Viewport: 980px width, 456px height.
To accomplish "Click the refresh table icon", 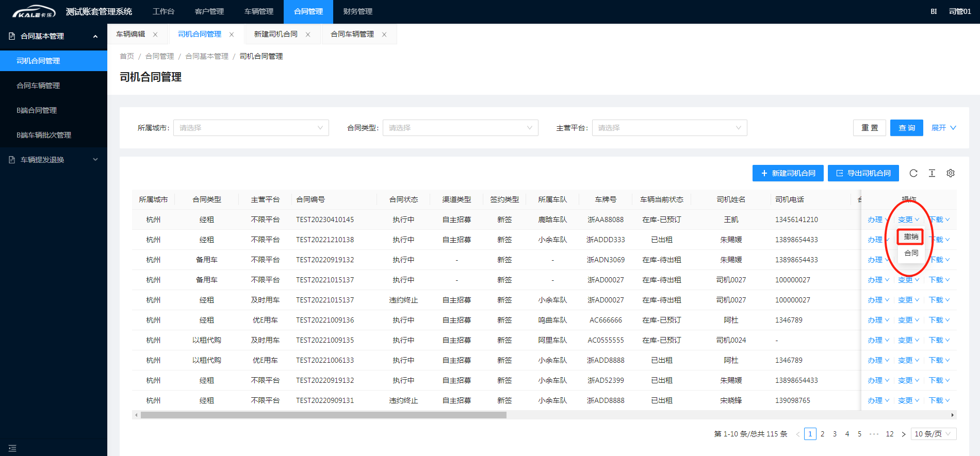I will point(913,173).
